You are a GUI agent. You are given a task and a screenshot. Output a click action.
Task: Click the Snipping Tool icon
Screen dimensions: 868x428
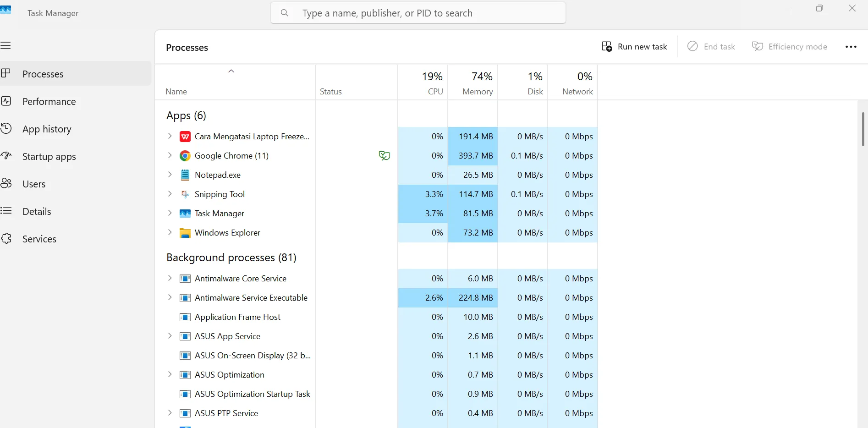185,194
